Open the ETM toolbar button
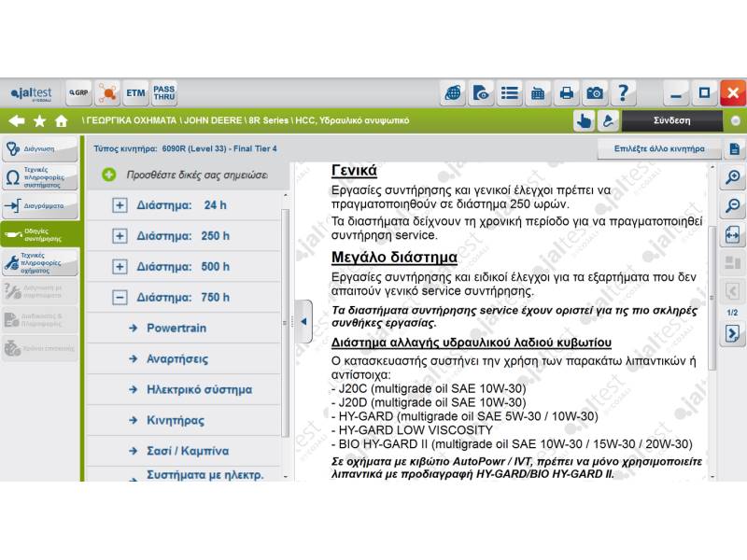 tap(135, 92)
